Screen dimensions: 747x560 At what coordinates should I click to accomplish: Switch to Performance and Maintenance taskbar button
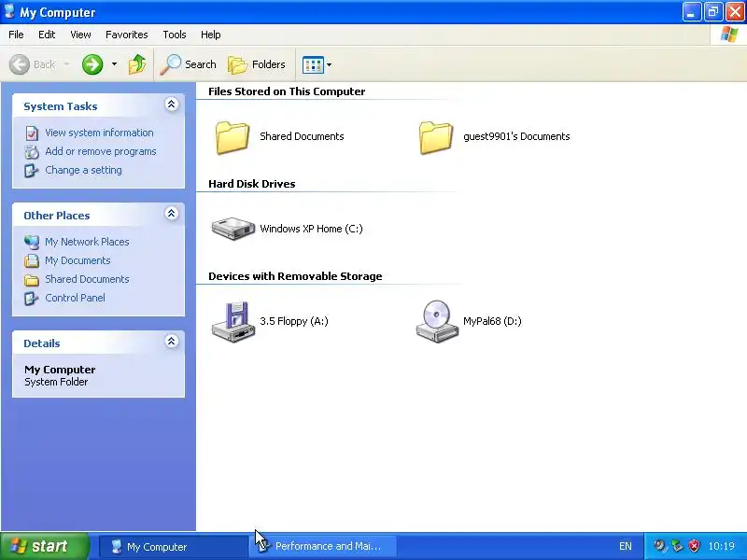click(x=323, y=547)
